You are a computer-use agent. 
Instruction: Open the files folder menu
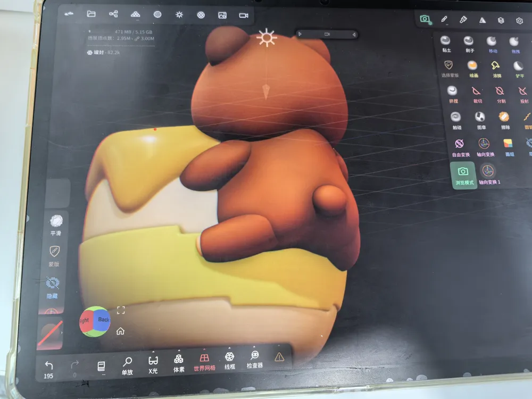point(91,14)
